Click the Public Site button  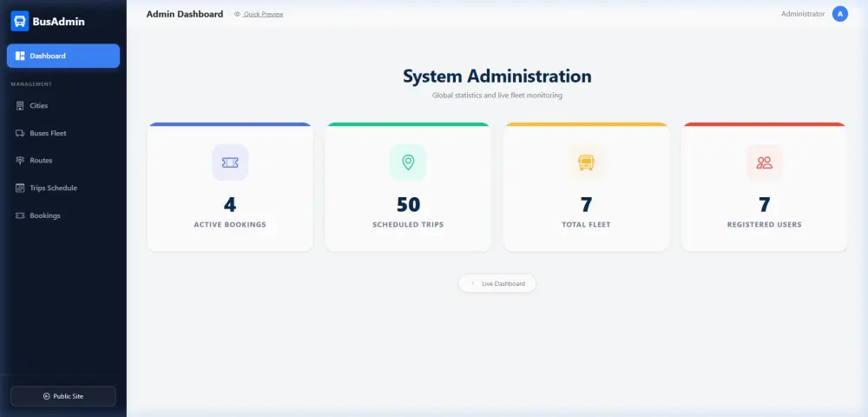pyautogui.click(x=63, y=396)
